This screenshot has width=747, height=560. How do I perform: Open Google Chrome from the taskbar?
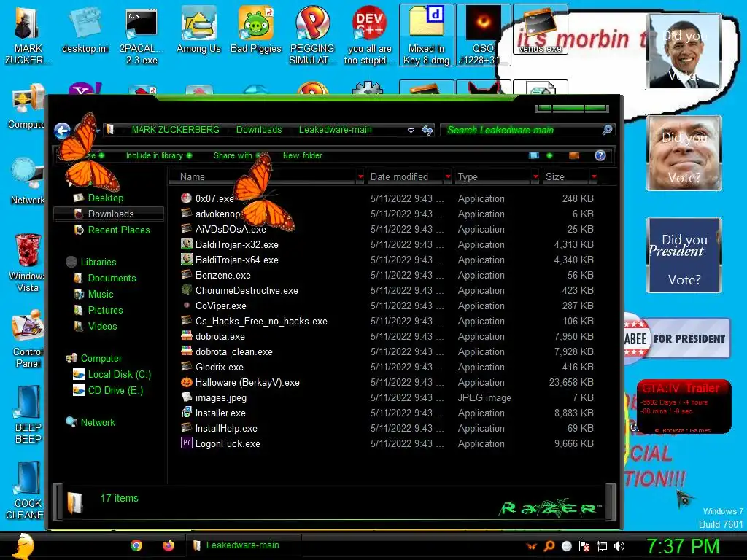pyautogui.click(x=136, y=545)
